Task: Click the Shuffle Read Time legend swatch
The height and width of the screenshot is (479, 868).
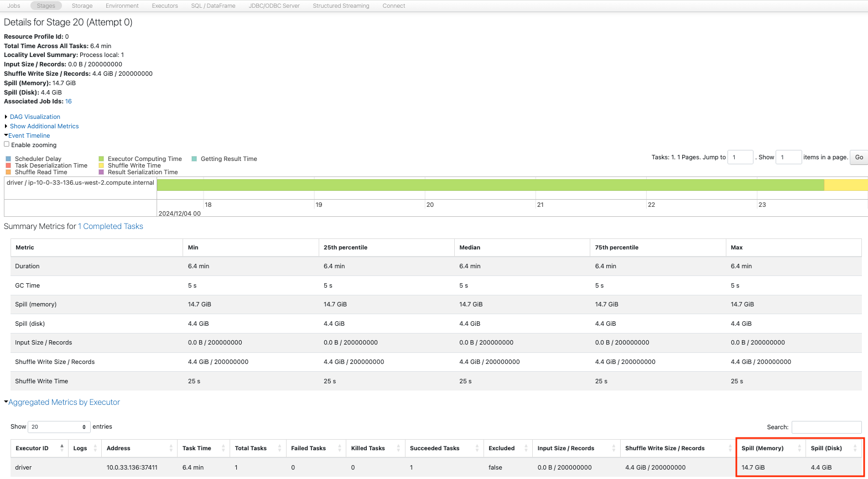Action: pos(8,172)
